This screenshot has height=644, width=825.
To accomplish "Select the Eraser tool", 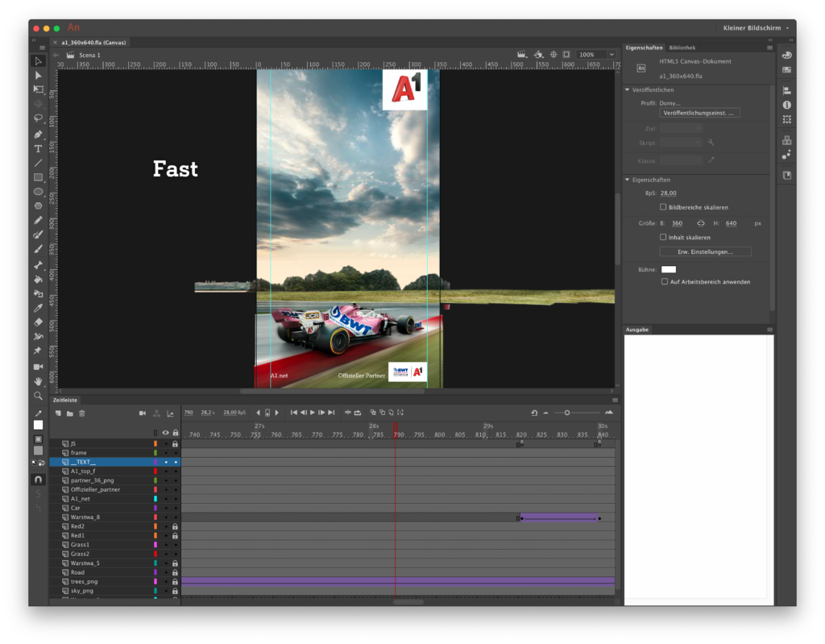I will [39, 322].
